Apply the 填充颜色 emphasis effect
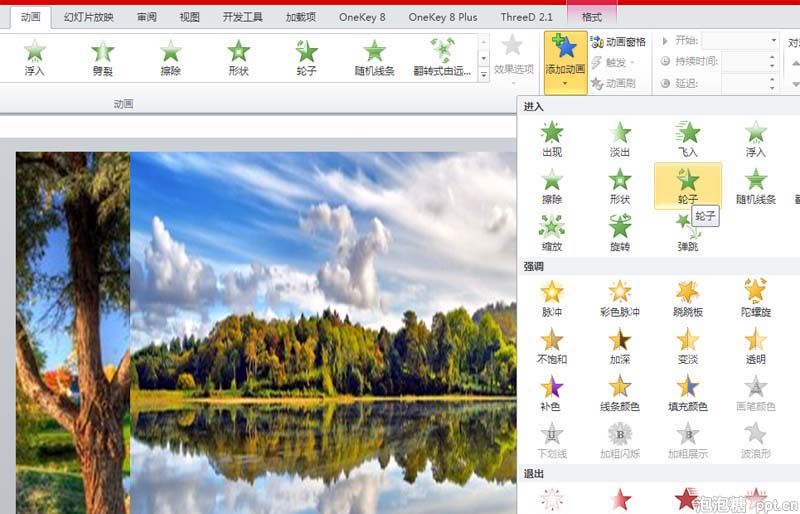Viewport: 800px width, 514px height. [688, 391]
